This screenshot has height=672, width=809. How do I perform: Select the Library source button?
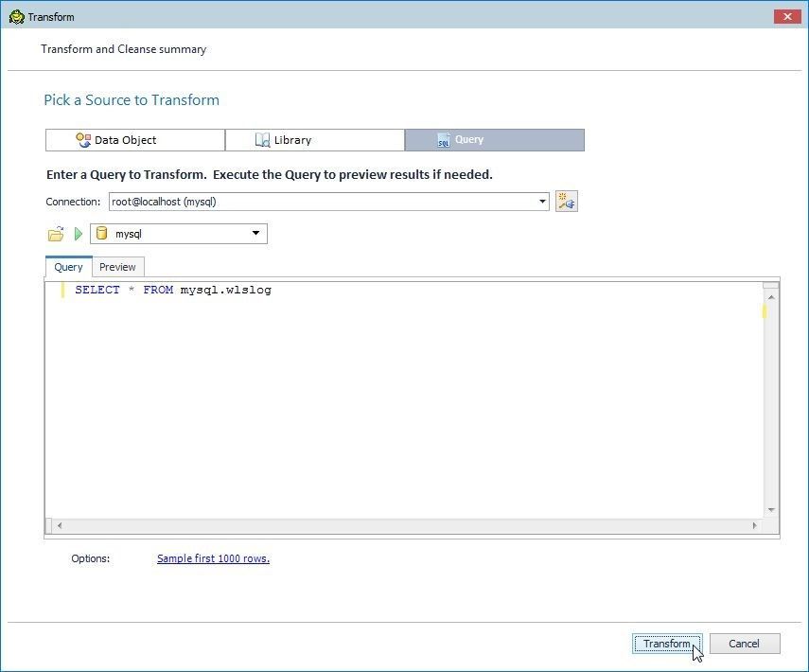(x=315, y=140)
